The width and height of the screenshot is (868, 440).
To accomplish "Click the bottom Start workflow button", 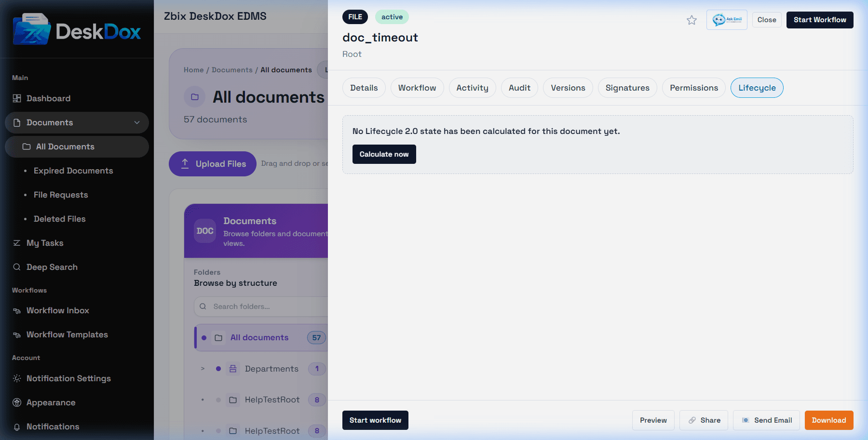I will tap(375, 420).
